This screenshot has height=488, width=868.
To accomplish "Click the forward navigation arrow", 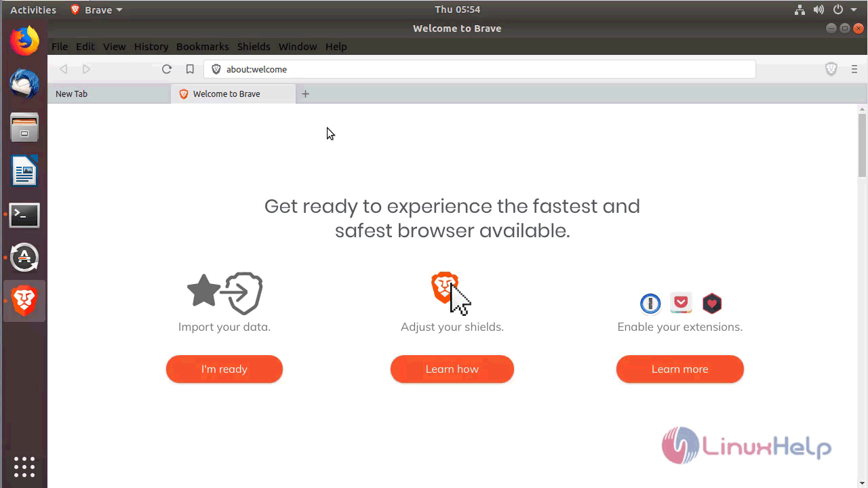I will click(86, 69).
